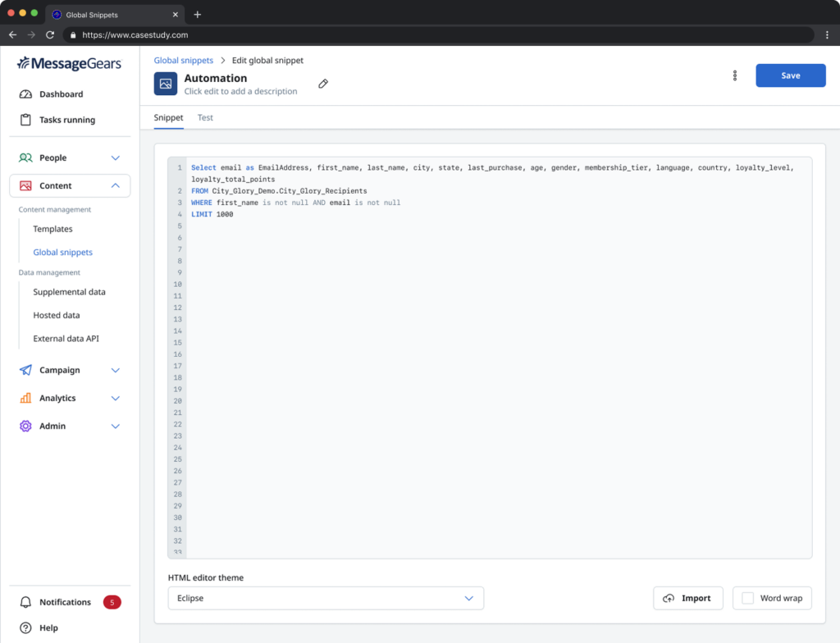This screenshot has height=643, width=840.
Task: Select the Snippet tab
Action: tap(168, 117)
